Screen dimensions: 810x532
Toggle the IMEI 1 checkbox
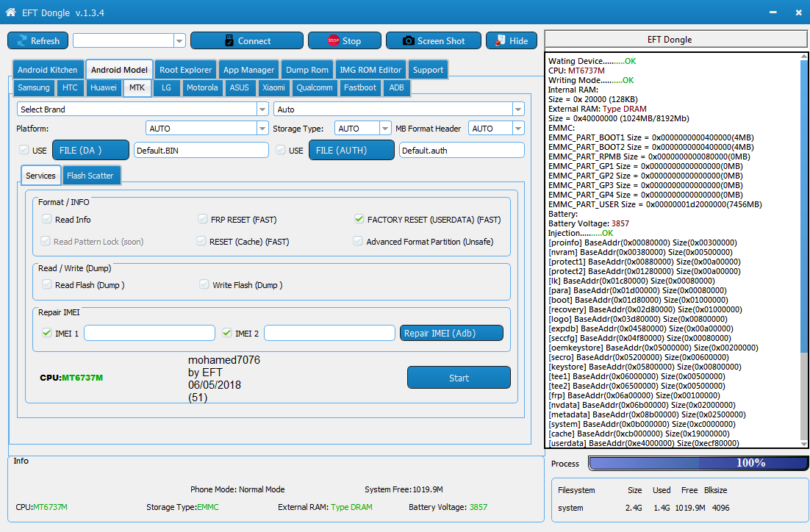[47, 333]
